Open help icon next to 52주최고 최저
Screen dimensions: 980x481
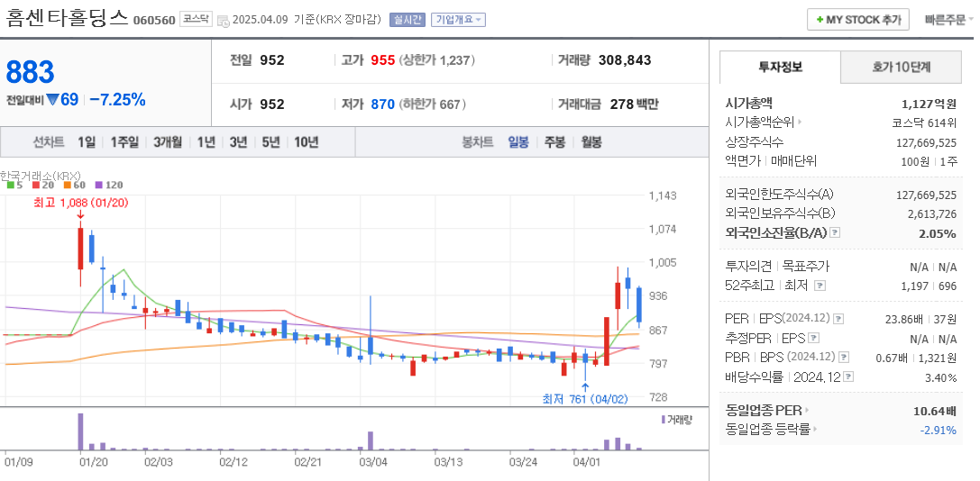[820, 286]
